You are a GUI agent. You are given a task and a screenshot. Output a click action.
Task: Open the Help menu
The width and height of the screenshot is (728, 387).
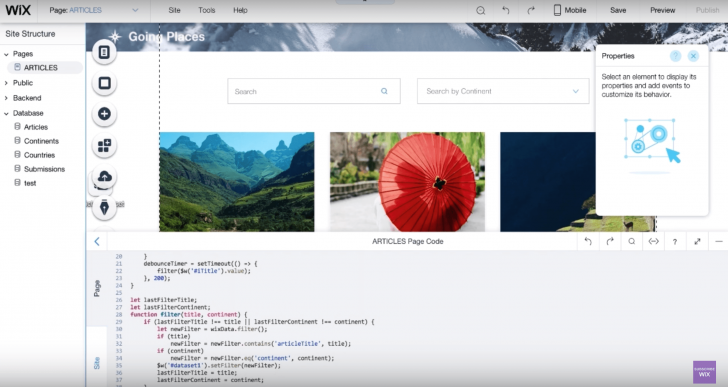tap(240, 10)
